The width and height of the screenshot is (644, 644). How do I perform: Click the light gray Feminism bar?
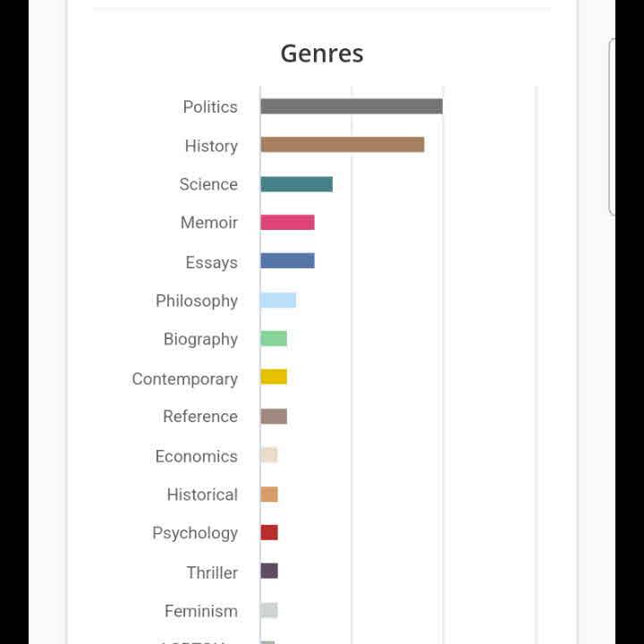coord(269,611)
